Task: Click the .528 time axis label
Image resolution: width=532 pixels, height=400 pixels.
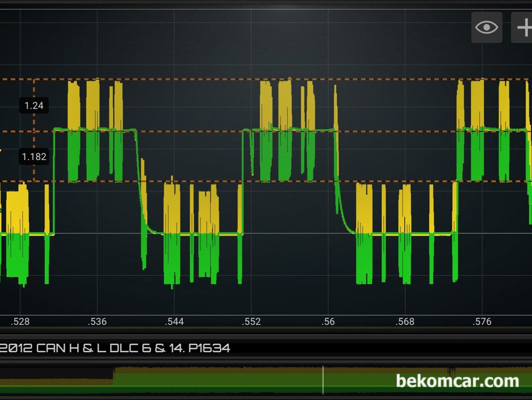Action: point(20,322)
